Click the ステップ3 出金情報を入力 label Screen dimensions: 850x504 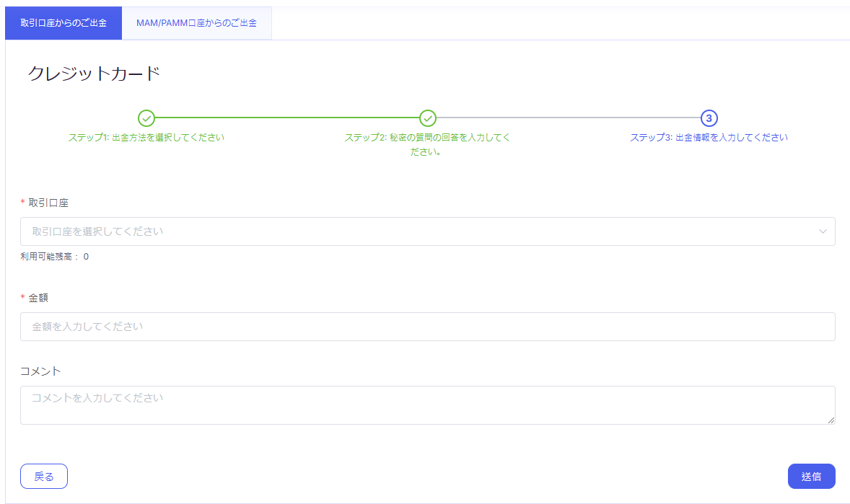tap(709, 137)
